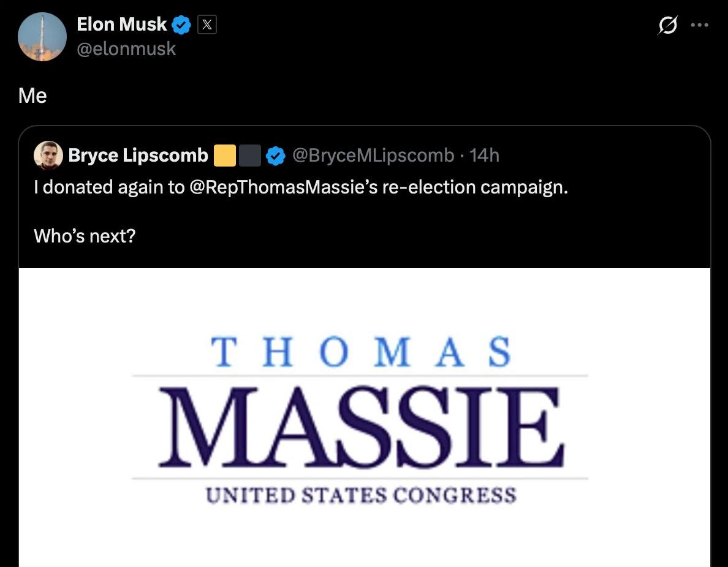Screen dimensions: 728x567
Task: Open the quoted post's donation text
Action: click(301, 187)
